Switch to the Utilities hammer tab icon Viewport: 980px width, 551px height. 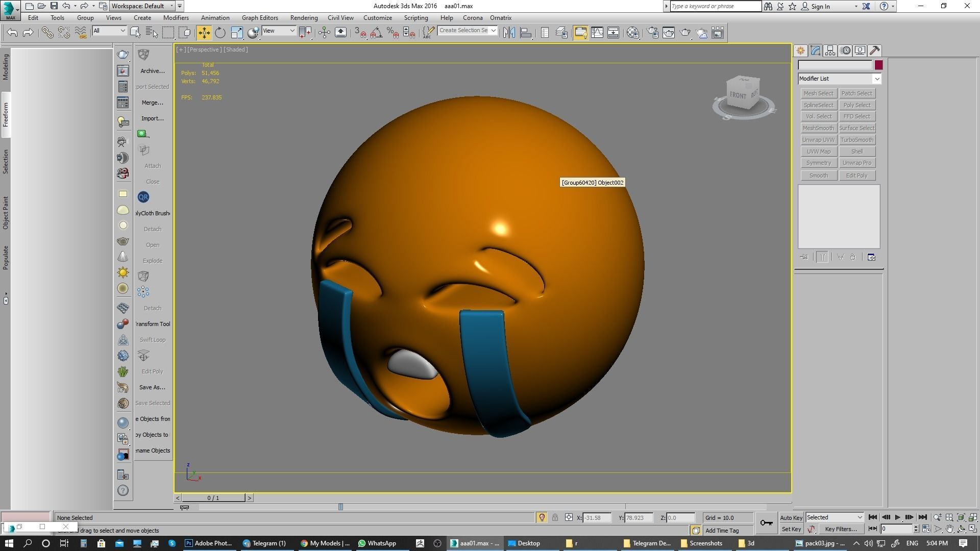click(x=875, y=51)
